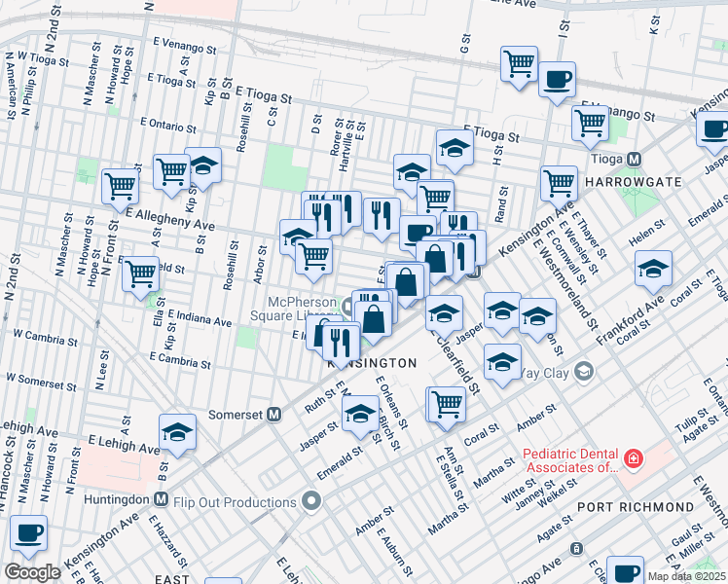
Task: Click the school marker right of E St near Tioga
Action: pyautogui.click(x=412, y=176)
